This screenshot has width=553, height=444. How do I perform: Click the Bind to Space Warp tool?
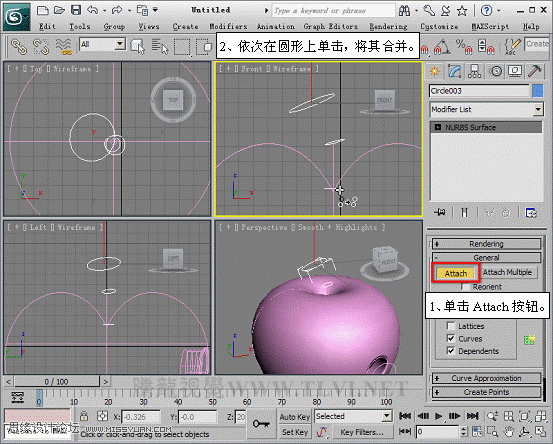[x=64, y=47]
